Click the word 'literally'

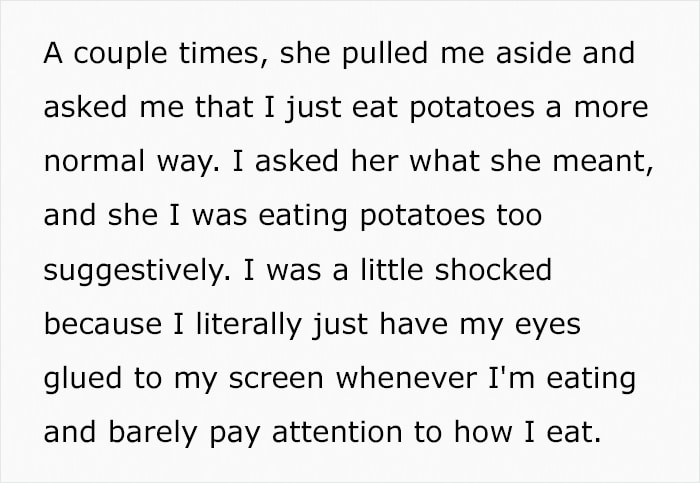tap(249, 325)
